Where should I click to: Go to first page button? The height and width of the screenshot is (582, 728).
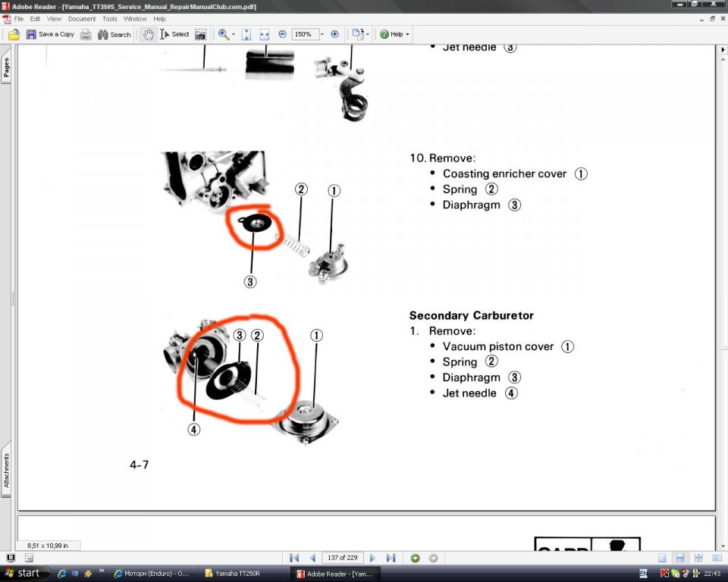(294, 558)
